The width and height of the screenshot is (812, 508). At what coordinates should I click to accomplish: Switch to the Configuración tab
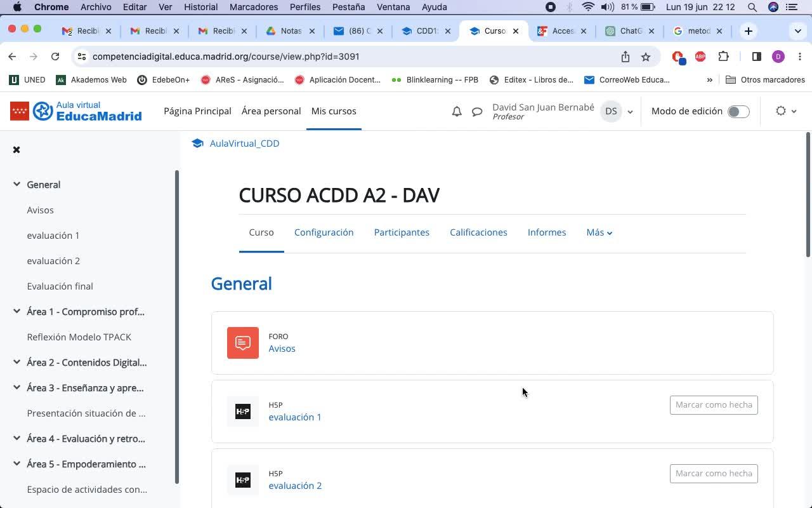324,232
